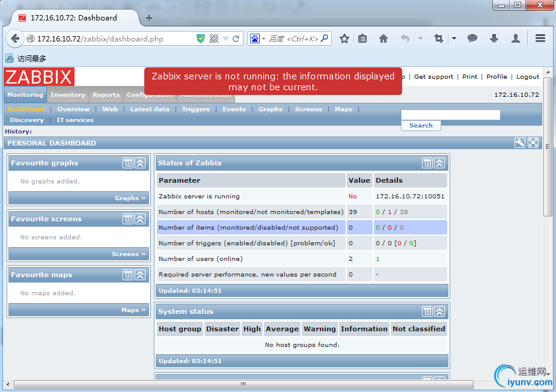
Task: Open dashboard configuration wrench icon
Action: click(x=519, y=142)
